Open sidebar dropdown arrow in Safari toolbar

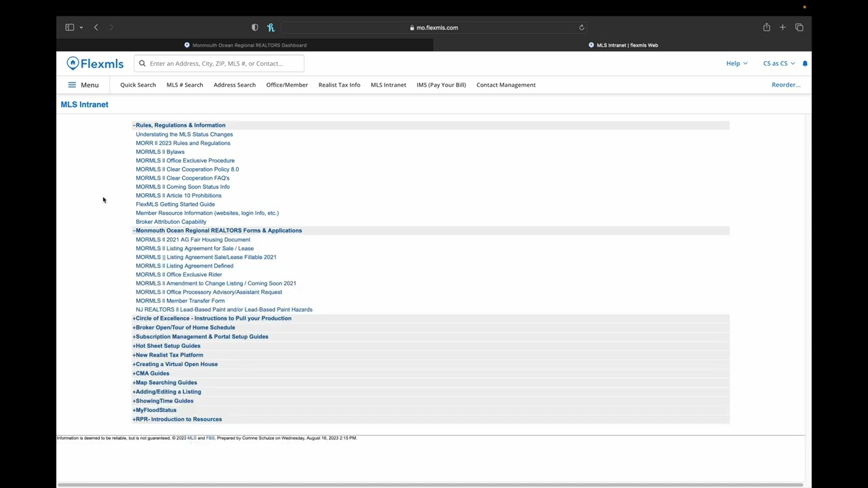pyautogui.click(x=81, y=27)
